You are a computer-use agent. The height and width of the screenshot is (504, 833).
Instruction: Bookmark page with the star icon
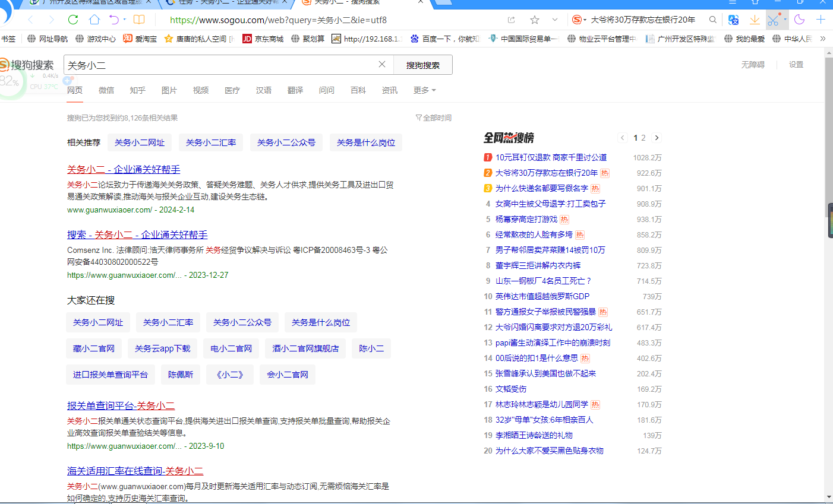(x=535, y=20)
